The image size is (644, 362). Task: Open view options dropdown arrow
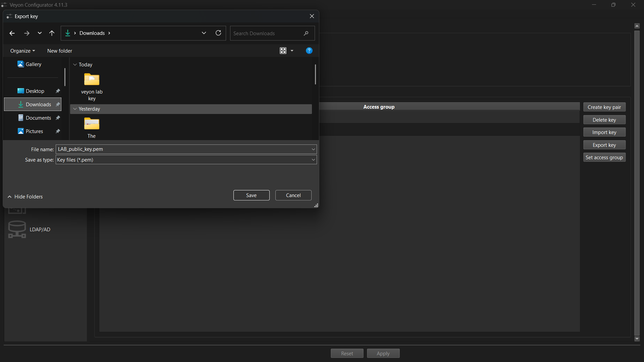pyautogui.click(x=292, y=51)
